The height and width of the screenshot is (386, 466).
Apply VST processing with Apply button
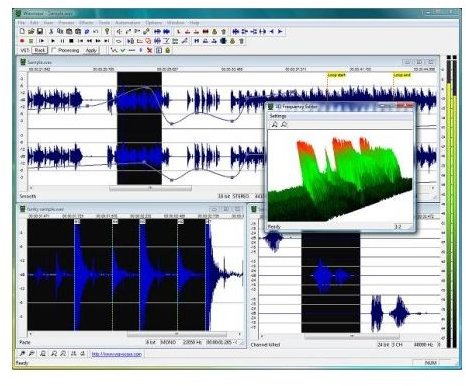[91, 50]
